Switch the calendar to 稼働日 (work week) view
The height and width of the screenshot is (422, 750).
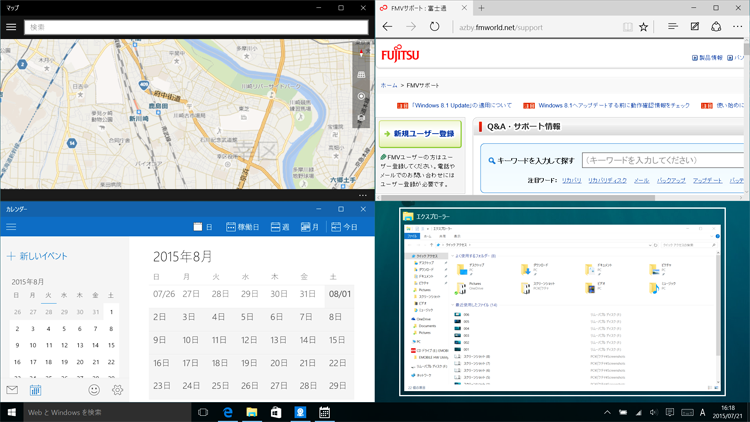(243, 227)
